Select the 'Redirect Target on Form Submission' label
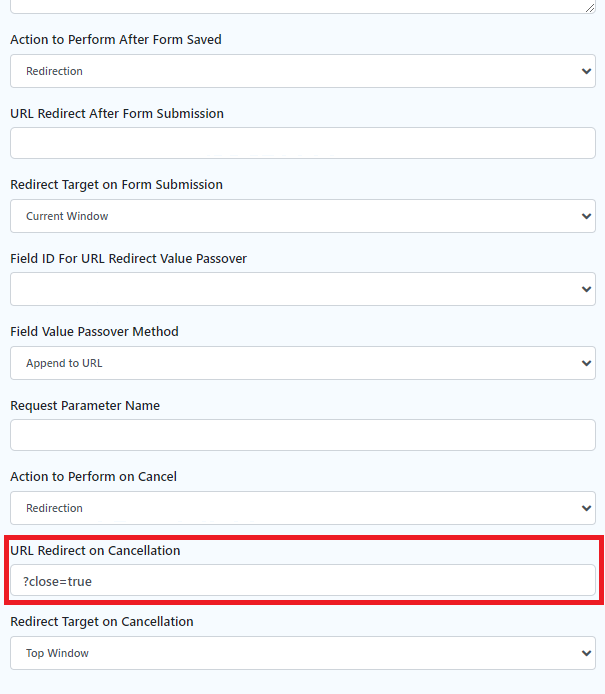The image size is (605, 694). point(116,185)
